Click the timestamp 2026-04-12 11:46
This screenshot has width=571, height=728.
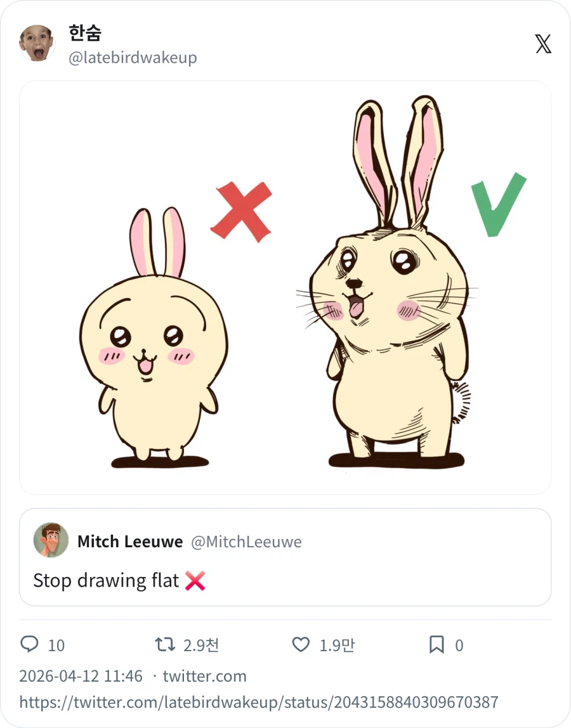click(81, 676)
